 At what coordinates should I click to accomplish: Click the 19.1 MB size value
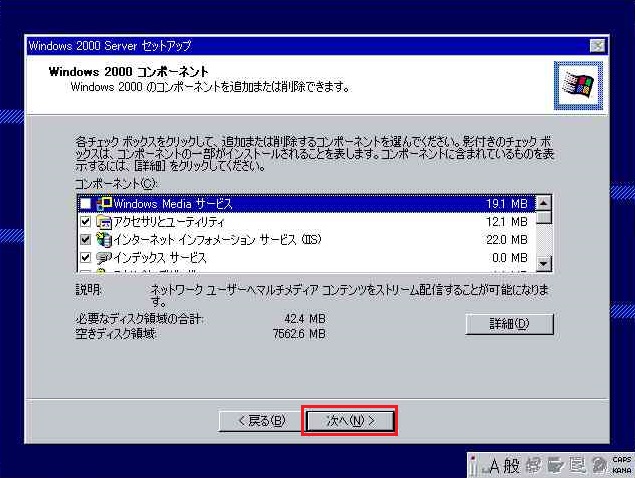coord(507,203)
